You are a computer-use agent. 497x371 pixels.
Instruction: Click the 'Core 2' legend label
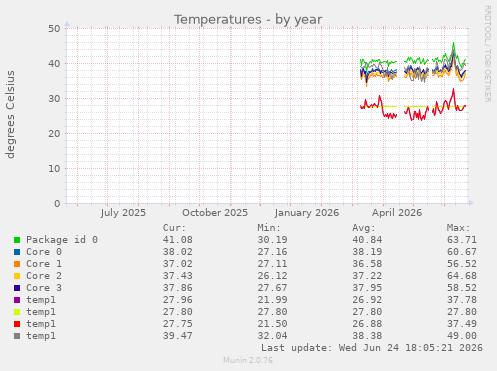[x=44, y=276]
